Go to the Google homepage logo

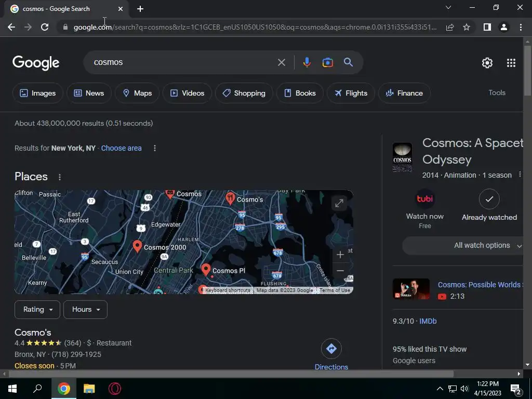(36, 63)
